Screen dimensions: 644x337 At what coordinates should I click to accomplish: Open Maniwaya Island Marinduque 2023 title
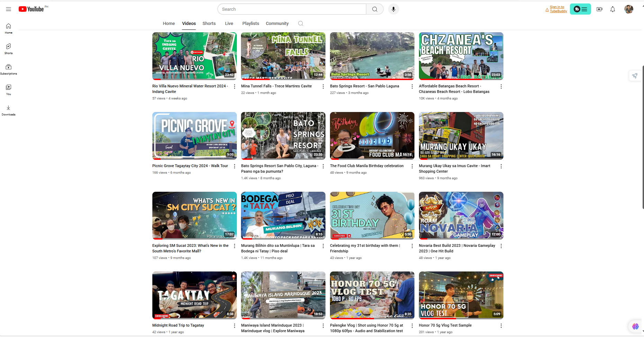coord(273,328)
